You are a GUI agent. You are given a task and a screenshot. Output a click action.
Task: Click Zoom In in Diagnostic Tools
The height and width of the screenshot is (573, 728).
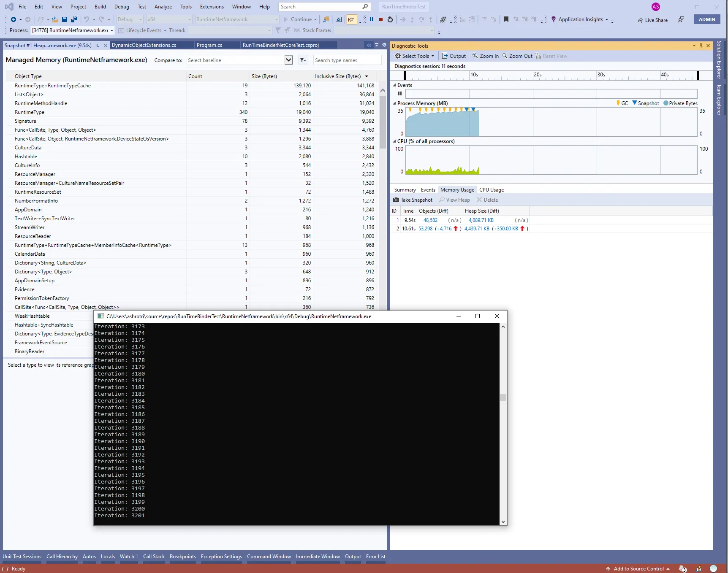point(486,56)
